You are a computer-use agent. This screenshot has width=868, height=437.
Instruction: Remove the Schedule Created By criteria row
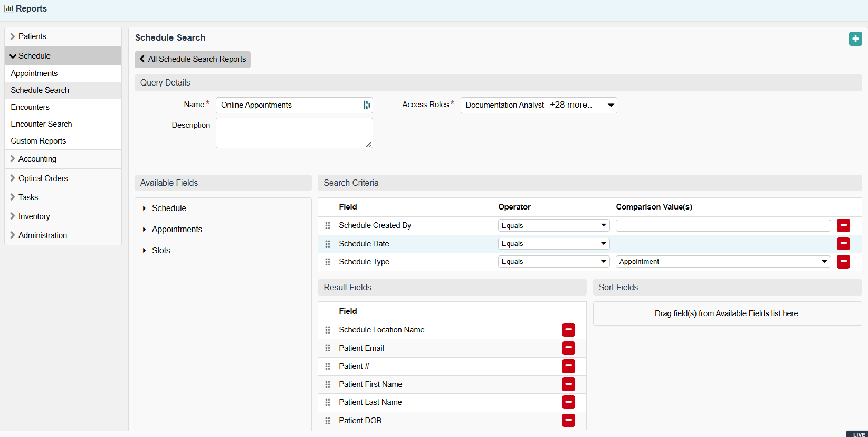point(843,225)
